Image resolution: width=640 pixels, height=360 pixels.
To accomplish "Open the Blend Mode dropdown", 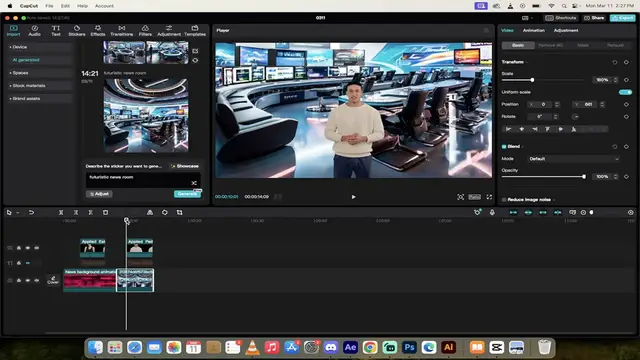I will coord(573,159).
